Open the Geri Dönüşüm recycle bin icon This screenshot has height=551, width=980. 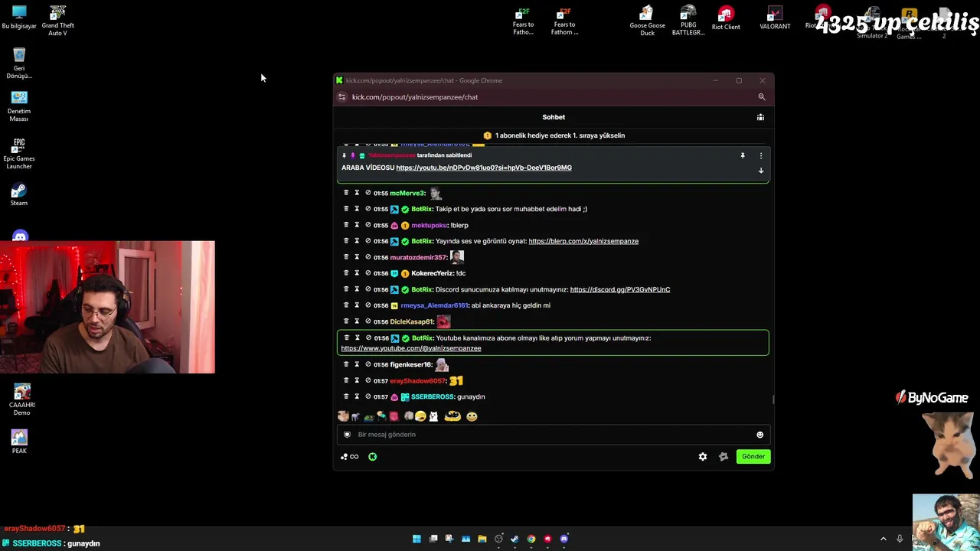19,64
